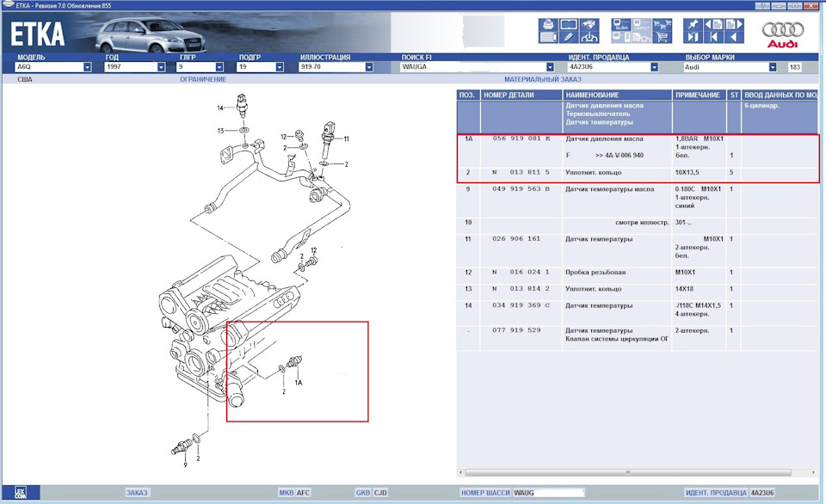Screen dimensions: 826x504
Task: Click the ОГРАНИЧЕНИЕ link
Action: (x=203, y=79)
